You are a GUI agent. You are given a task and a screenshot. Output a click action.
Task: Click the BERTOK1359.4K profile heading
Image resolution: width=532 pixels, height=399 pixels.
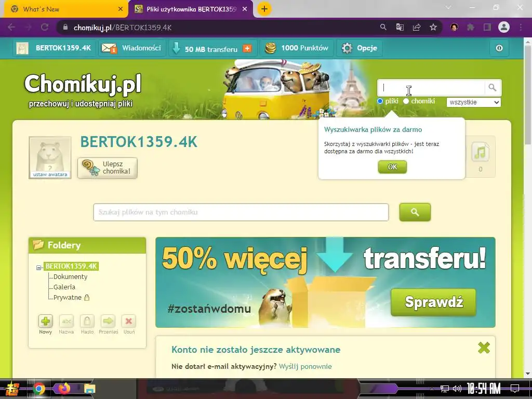tap(138, 142)
